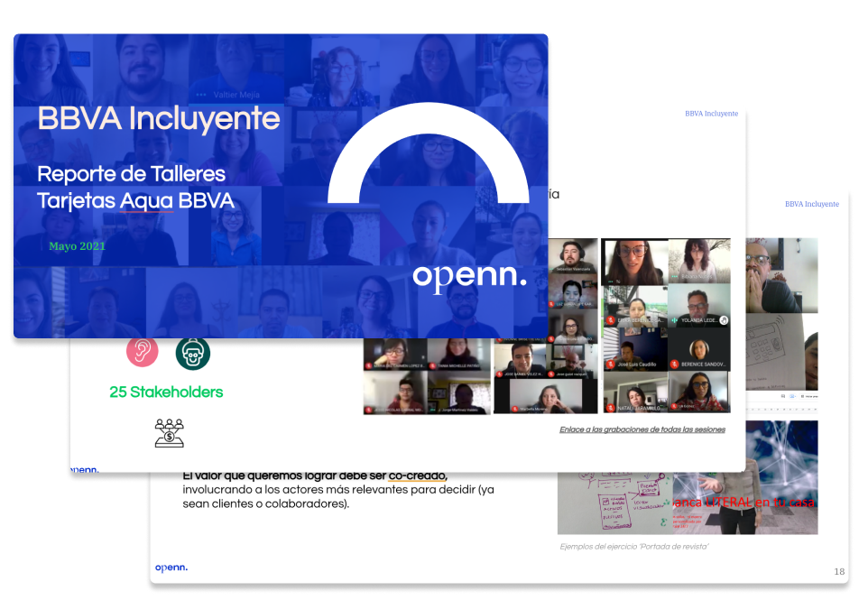Viewport: 868px width, 609px height.
Task: Open the link Enlace a las grabaciones
Action: click(x=642, y=429)
